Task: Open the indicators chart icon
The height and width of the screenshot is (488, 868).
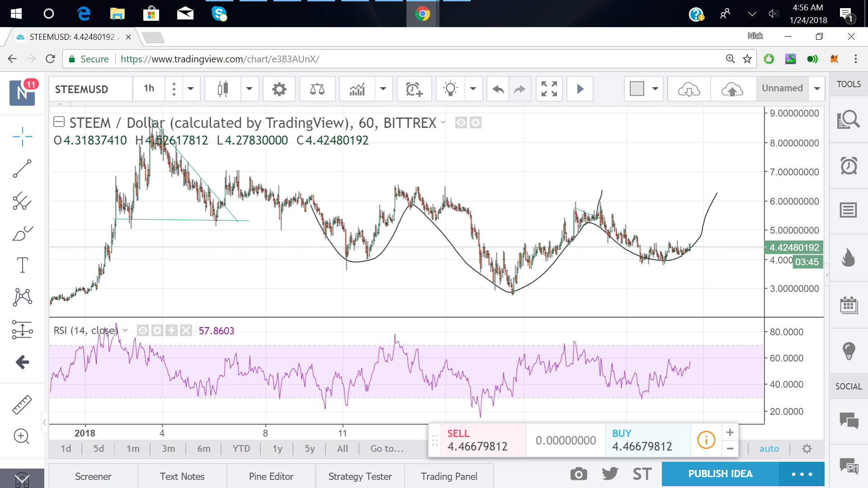Action: pos(357,89)
